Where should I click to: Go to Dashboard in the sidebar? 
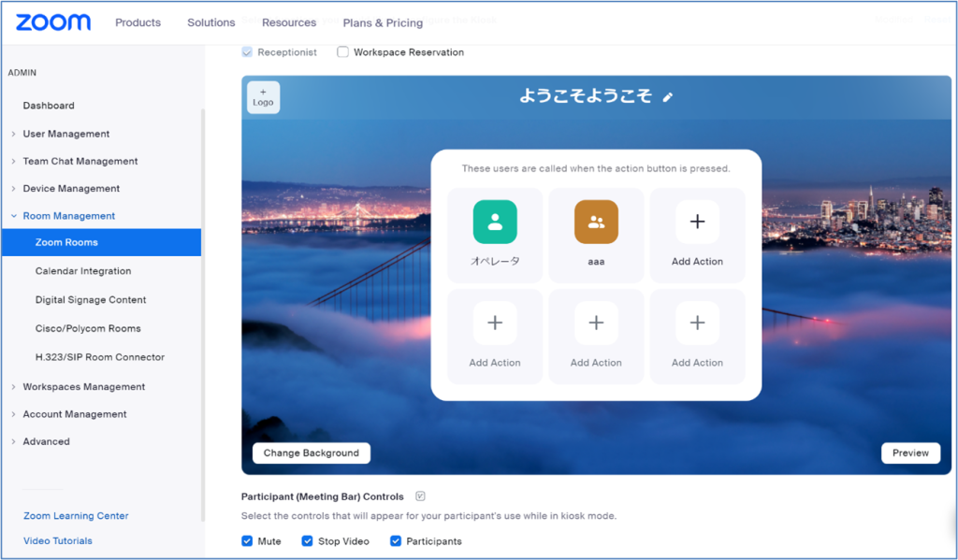tap(49, 106)
